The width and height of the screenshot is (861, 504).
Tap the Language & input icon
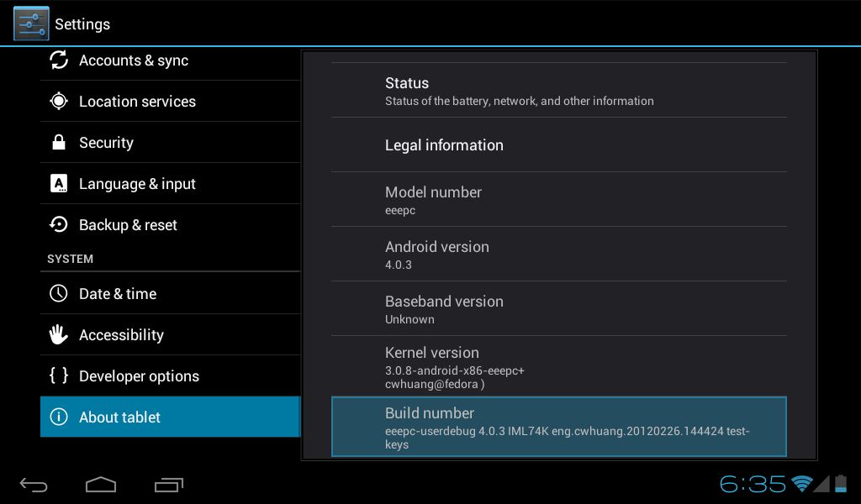click(x=59, y=184)
